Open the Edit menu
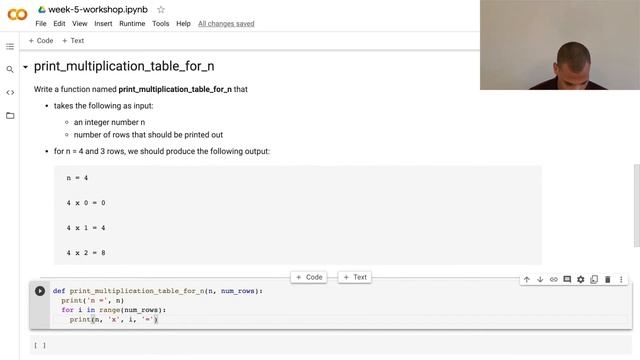Image resolution: width=640 pixels, height=360 pixels. tap(59, 24)
